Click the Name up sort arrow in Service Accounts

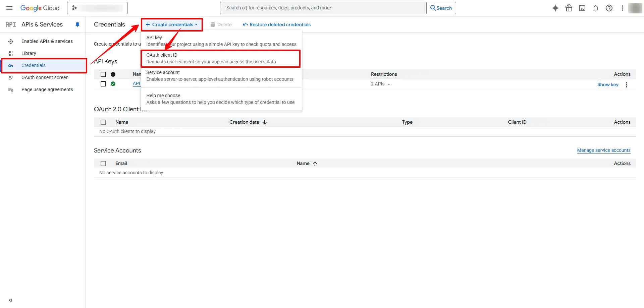pos(315,164)
